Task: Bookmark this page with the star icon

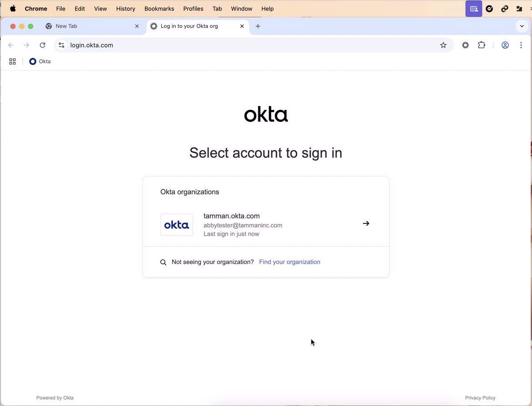Action: pyautogui.click(x=443, y=45)
